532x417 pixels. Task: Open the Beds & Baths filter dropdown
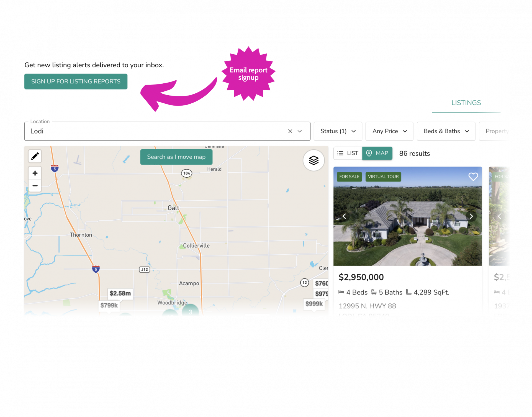coord(446,131)
